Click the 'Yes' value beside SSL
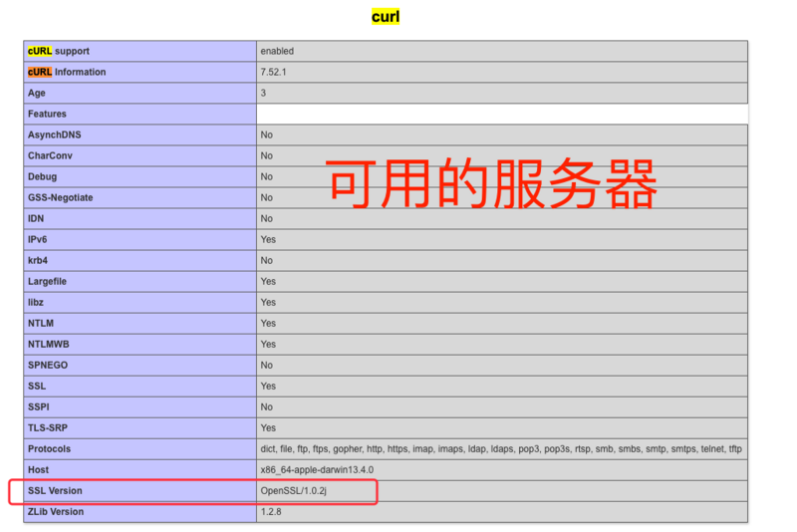Viewport: 797px width, 532px height. coord(268,387)
